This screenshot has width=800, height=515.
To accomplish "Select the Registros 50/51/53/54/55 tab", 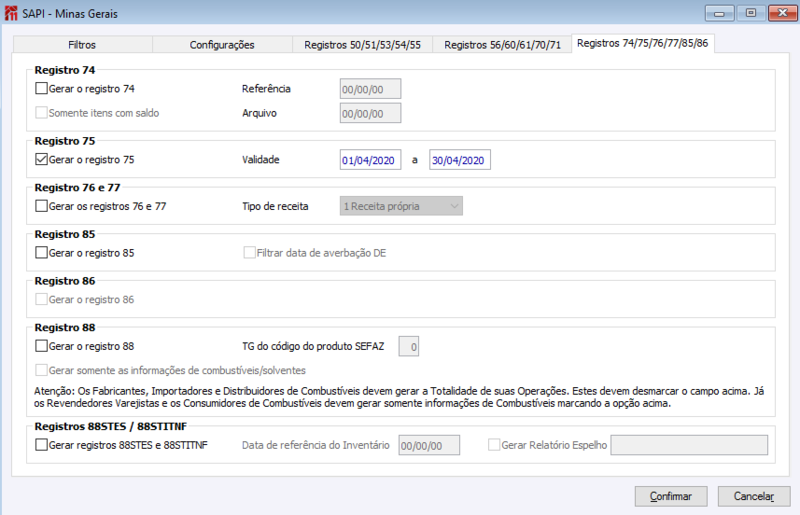I will (x=362, y=45).
